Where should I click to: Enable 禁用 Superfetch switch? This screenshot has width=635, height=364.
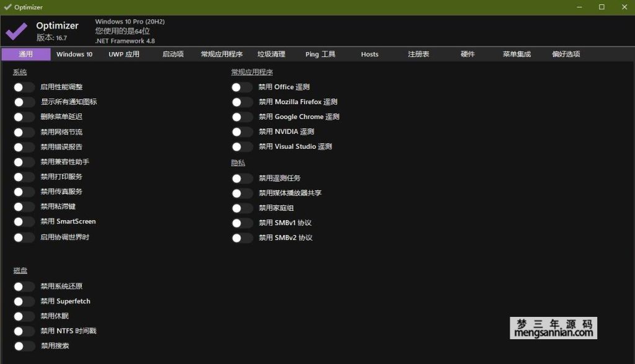pos(24,301)
